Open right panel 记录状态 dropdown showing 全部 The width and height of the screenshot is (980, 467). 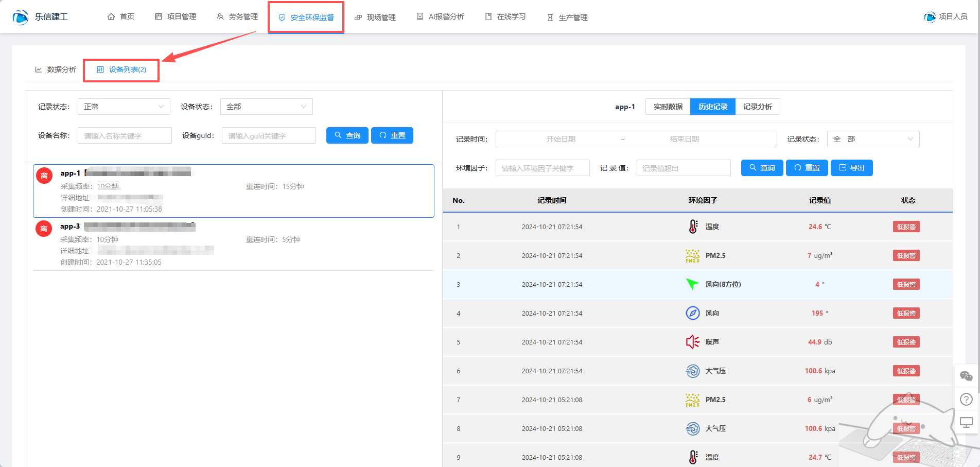(x=872, y=139)
